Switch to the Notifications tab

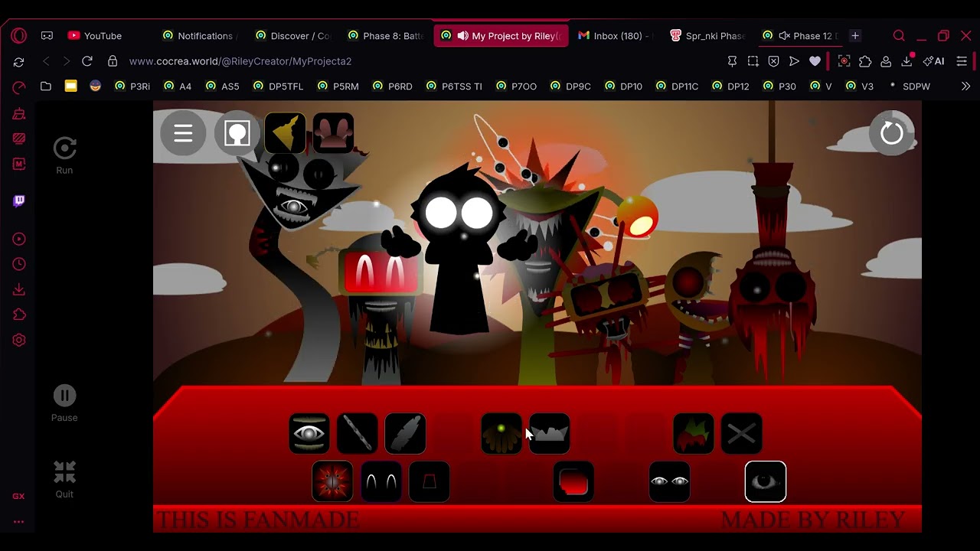point(198,36)
